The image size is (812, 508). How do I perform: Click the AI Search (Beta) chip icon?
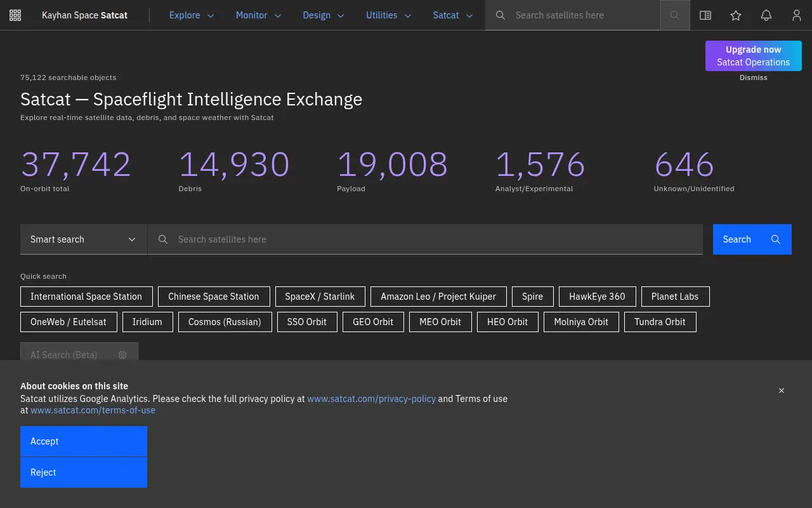122,355
